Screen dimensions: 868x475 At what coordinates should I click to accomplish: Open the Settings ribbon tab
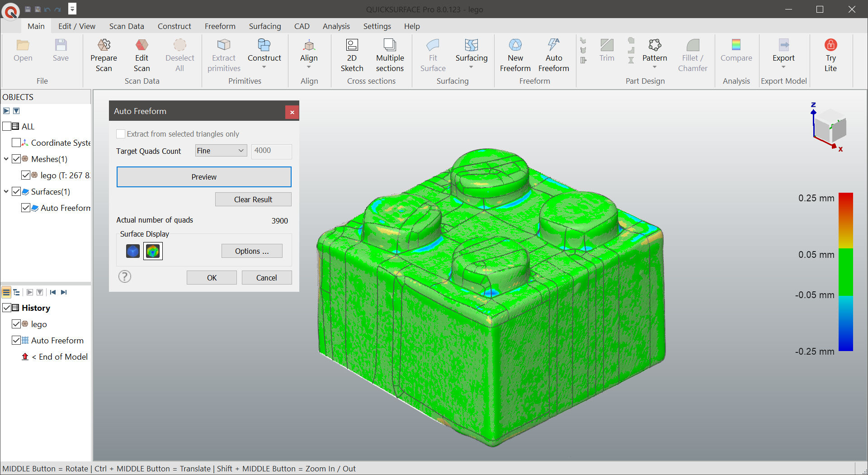coord(377,26)
